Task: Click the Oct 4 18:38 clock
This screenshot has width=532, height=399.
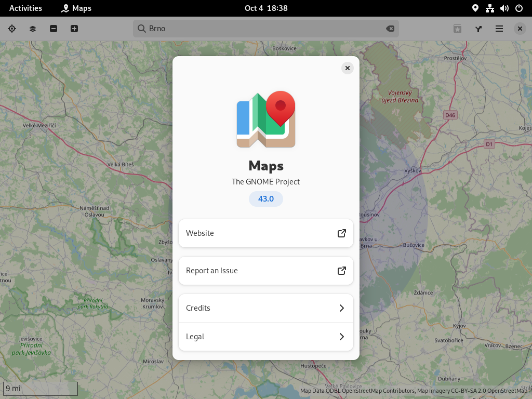Action: [x=266, y=8]
